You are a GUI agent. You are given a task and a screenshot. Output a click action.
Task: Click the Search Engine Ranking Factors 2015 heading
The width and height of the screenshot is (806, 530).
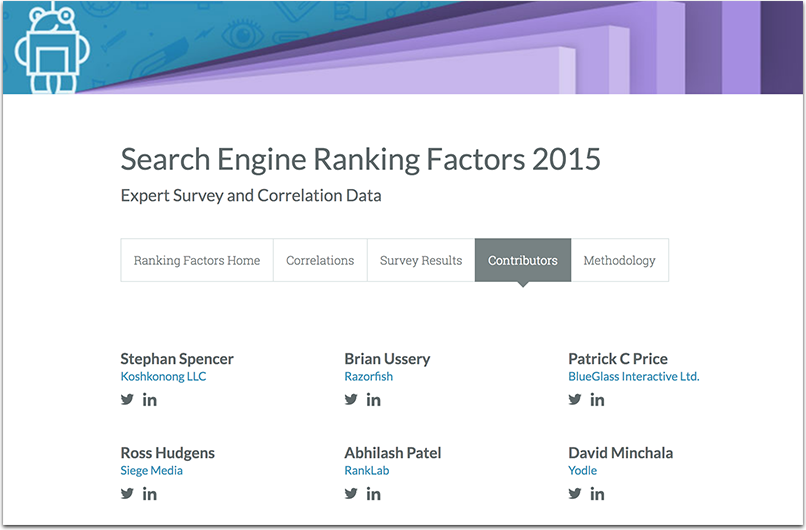click(x=360, y=159)
